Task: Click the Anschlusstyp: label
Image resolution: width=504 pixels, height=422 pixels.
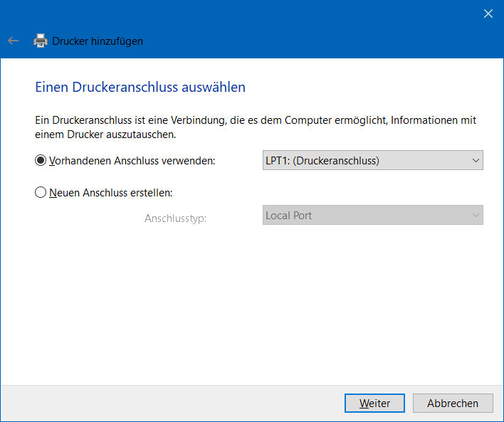Action: coord(175,218)
